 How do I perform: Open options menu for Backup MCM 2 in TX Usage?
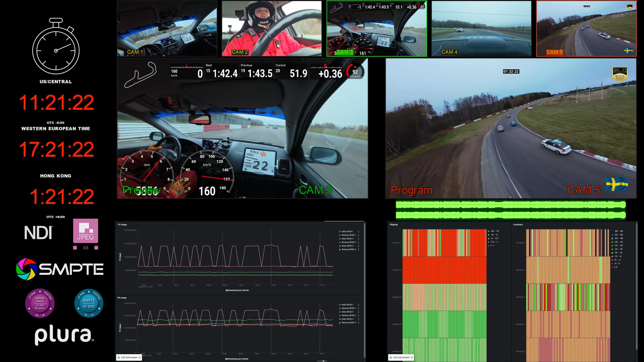point(359,242)
